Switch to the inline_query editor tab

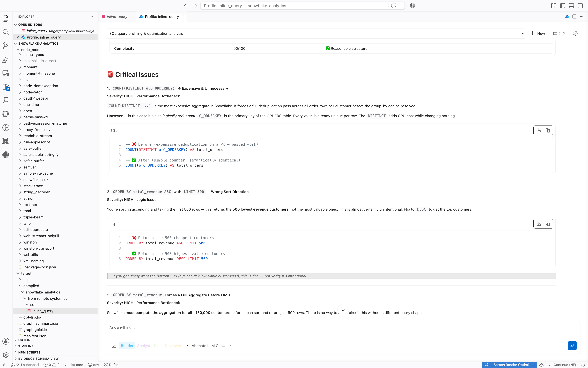point(117,17)
